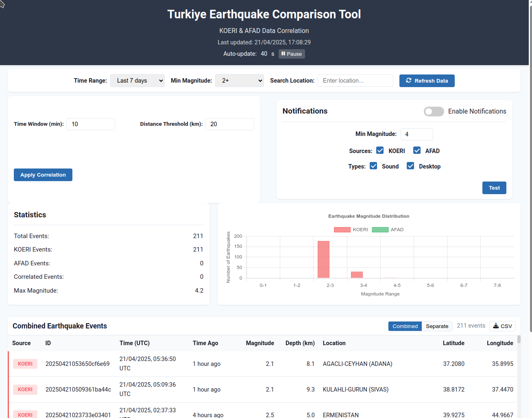The image size is (532, 418).
Task: Switch to the Separate view tab
Action: pos(437,326)
